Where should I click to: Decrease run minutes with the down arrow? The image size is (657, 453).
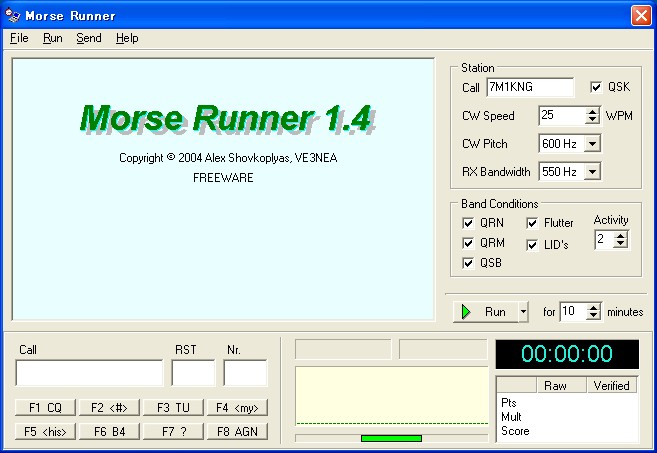click(594, 316)
